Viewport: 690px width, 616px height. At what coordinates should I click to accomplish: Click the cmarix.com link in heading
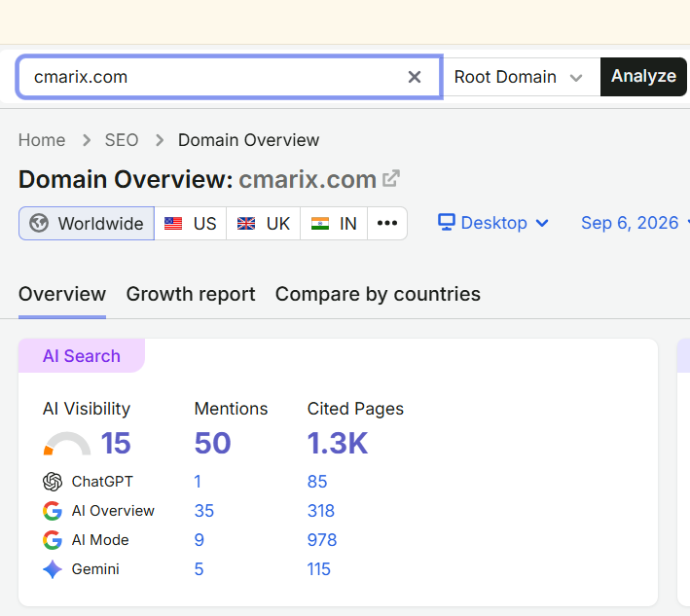308,179
